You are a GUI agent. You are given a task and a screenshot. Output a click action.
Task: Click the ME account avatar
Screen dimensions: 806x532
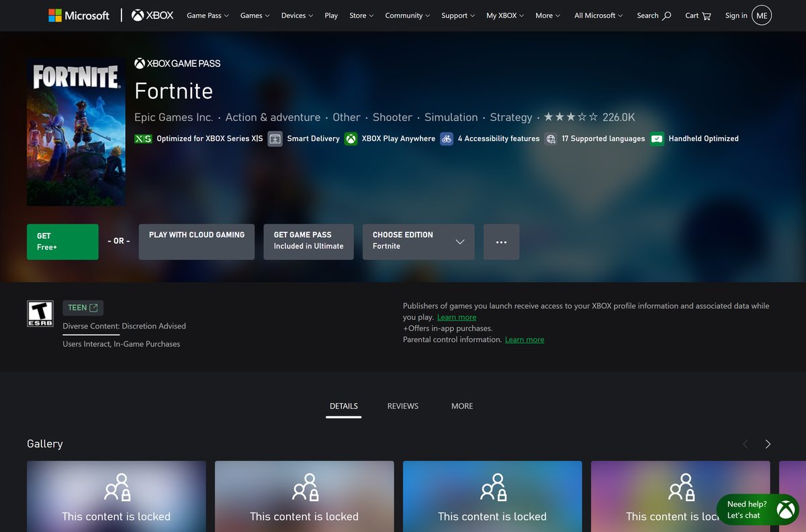click(762, 15)
